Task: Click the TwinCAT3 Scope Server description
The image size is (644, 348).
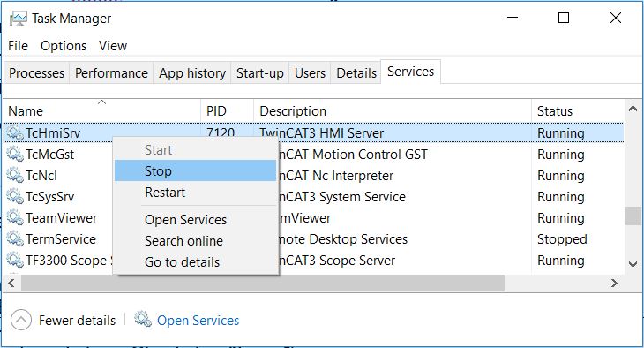Action: pos(337,261)
